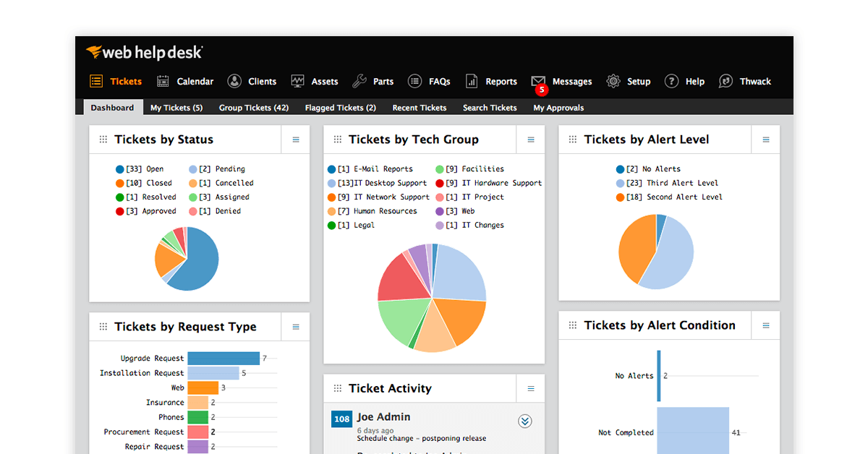Screen dimensions: 868x454
Task: Click the Setup gear icon
Action: (x=613, y=82)
